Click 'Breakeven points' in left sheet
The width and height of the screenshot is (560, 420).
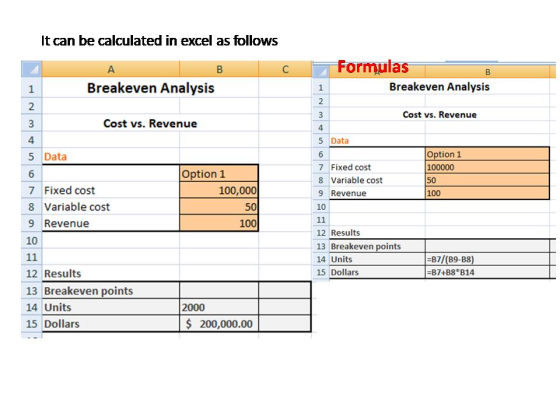coord(88,291)
